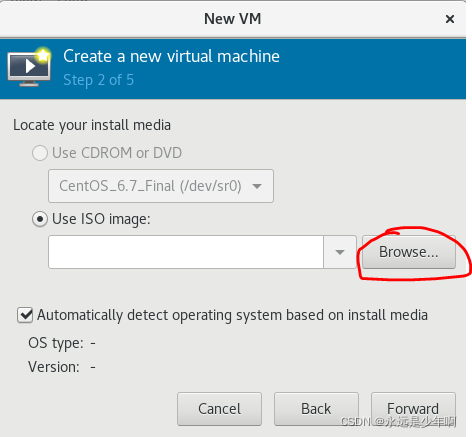Go to previous step with Back
472x437 pixels.
pyautogui.click(x=316, y=409)
